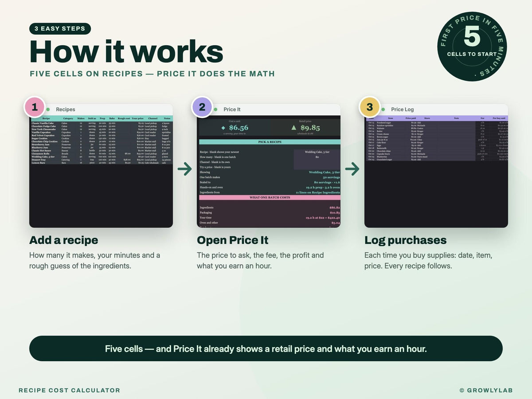Screen dimensions: 532x399
Task: Select the How many input cell showing 80
Action: [317, 157]
